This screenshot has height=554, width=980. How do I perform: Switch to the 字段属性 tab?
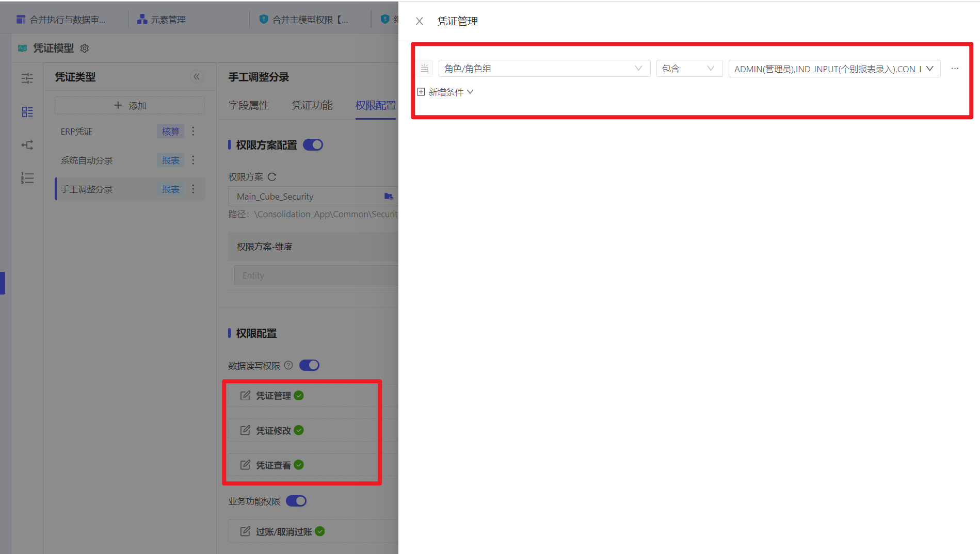point(249,105)
